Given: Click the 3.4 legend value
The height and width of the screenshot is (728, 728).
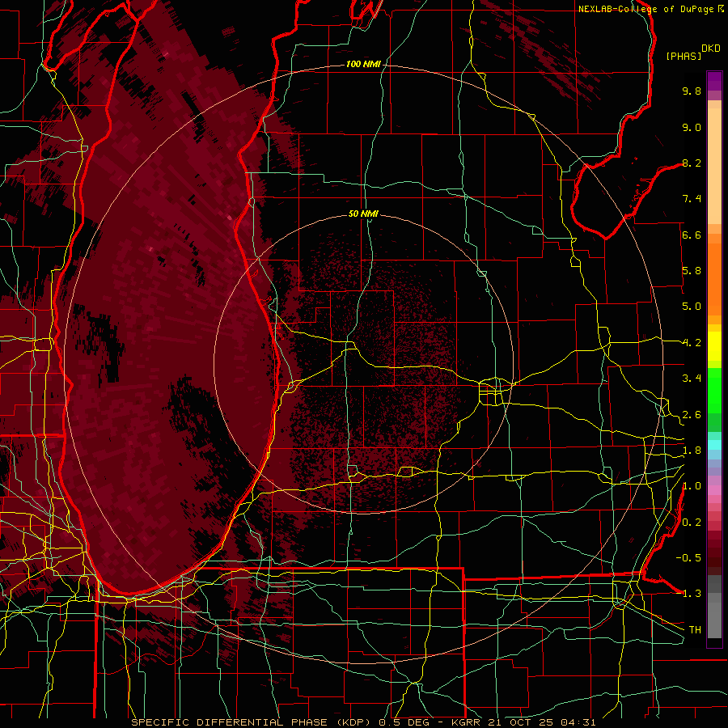Looking at the screenshot, I should tap(692, 379).
